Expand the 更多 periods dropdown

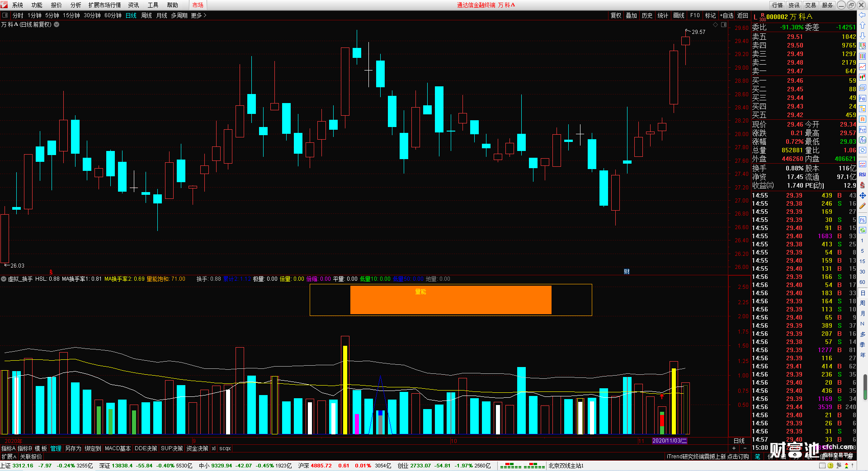(198, 15)
